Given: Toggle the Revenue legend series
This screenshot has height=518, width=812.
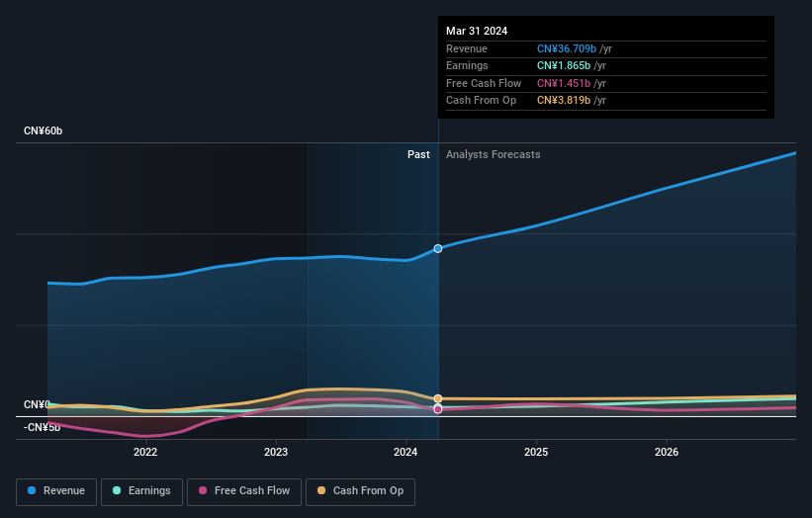Looking at the screenshot, I should tap(56, 491).
